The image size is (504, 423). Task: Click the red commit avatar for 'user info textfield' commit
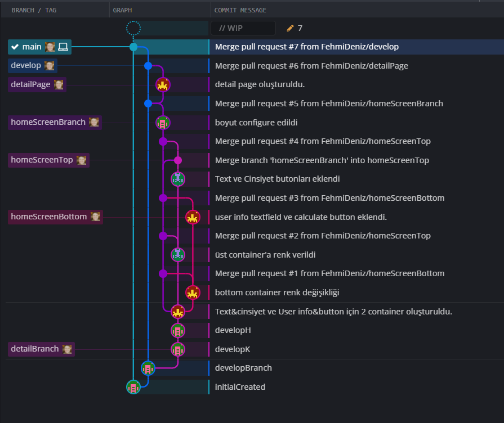pyautogui.click(x=193, y=217)
